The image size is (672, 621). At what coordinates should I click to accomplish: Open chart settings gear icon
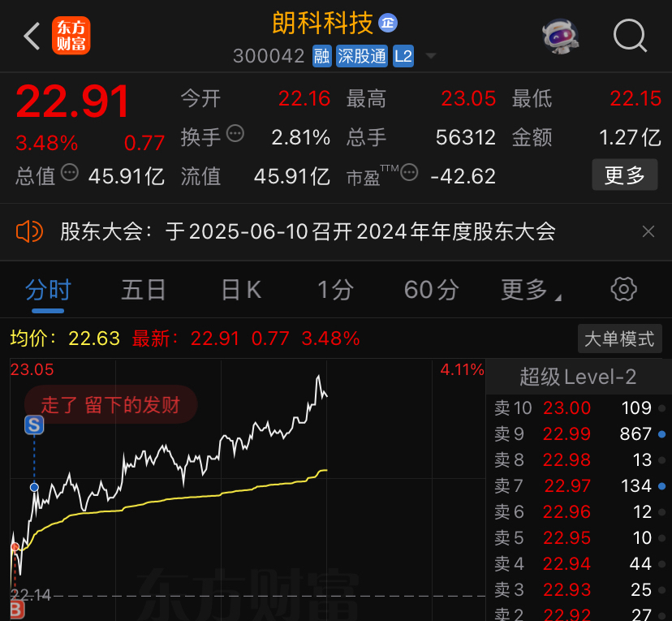click(x=623, y=289)
